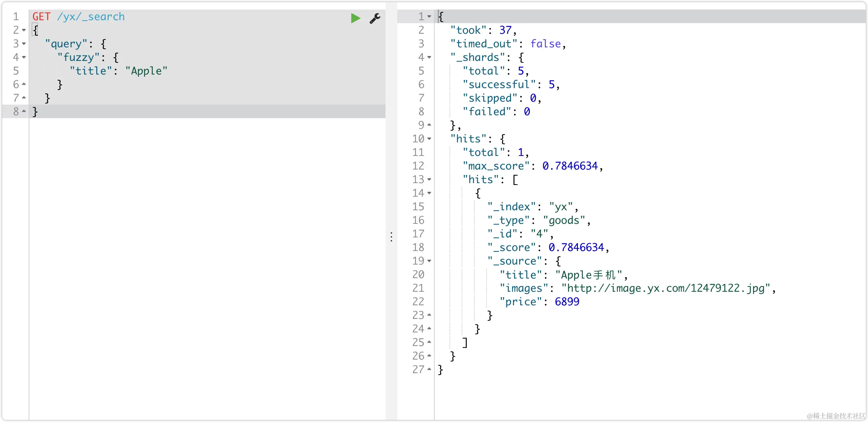This screenshot has width=868, height=422.
Task: Collapse the "query" block fold arrow
Action: click(x=24, y=44)
